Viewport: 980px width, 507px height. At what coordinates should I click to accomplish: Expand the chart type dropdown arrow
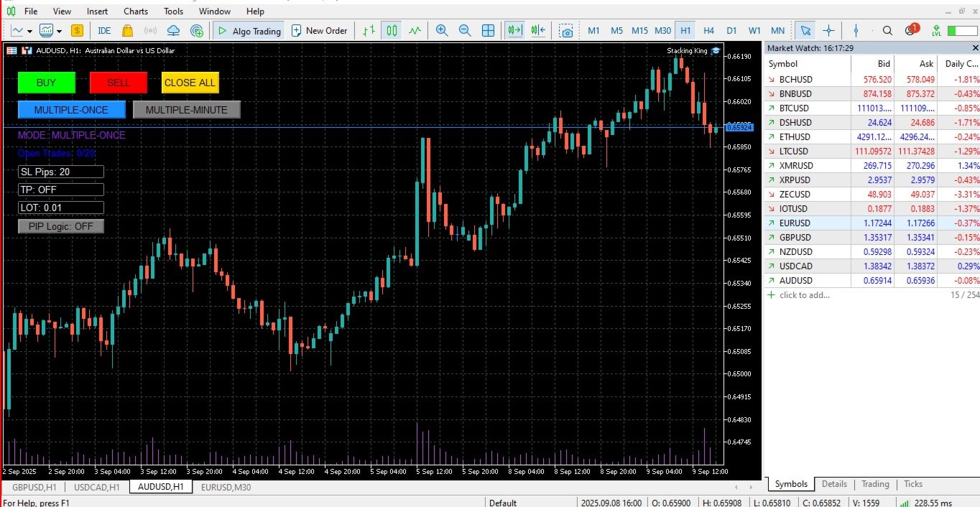(29, 31)
